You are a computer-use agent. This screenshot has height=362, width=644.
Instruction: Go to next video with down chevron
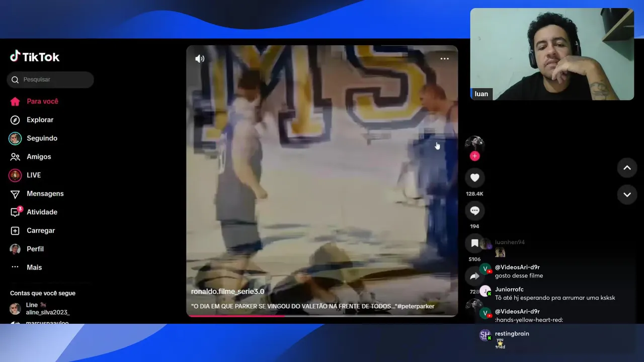(627, 195)
